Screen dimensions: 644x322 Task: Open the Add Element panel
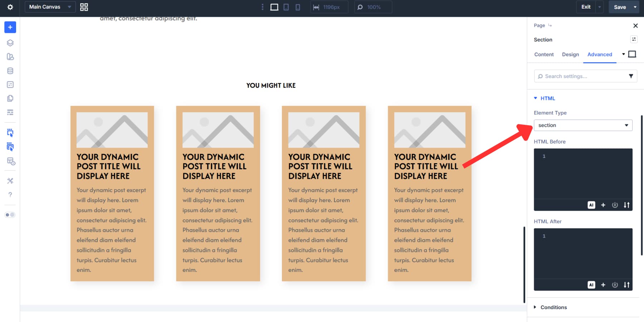10,27
